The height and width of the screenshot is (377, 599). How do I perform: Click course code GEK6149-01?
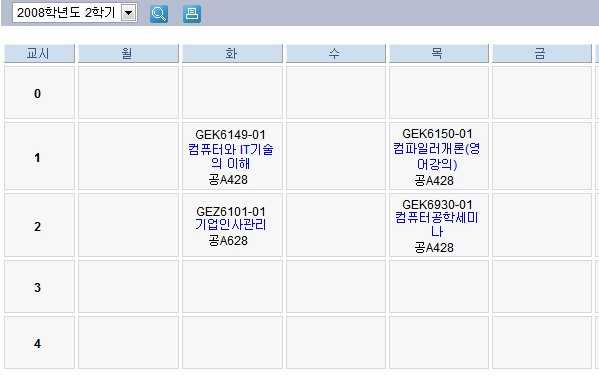click(x=230, y=135)
